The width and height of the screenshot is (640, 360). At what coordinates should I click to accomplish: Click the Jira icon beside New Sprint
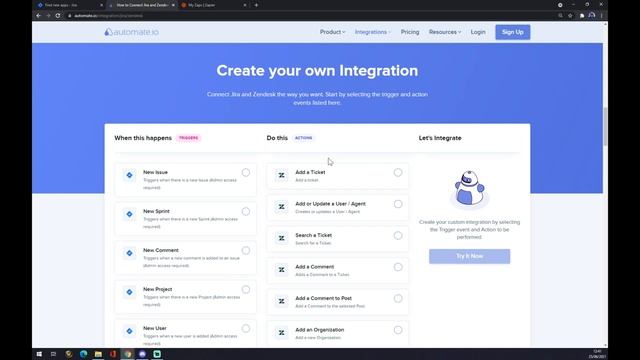coord(129,214)
